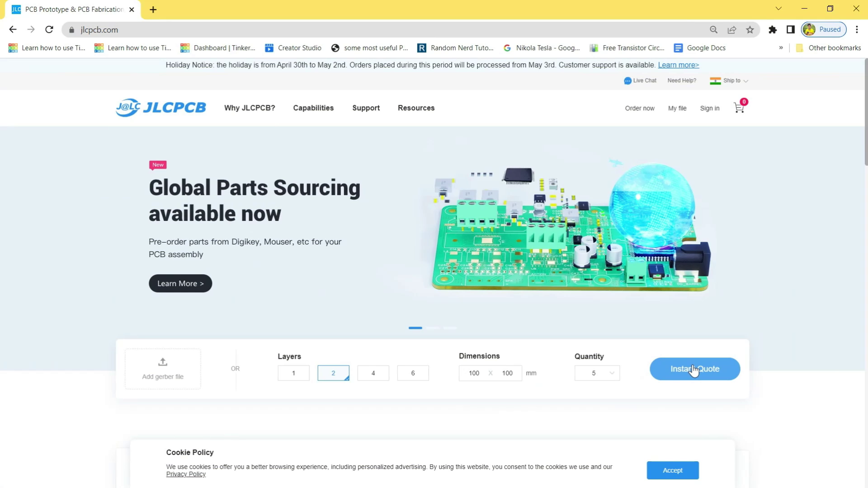The width and height of the screenshot is (868, 488).
Task: Select 1 layer option
Action: (x=293, y=373)
